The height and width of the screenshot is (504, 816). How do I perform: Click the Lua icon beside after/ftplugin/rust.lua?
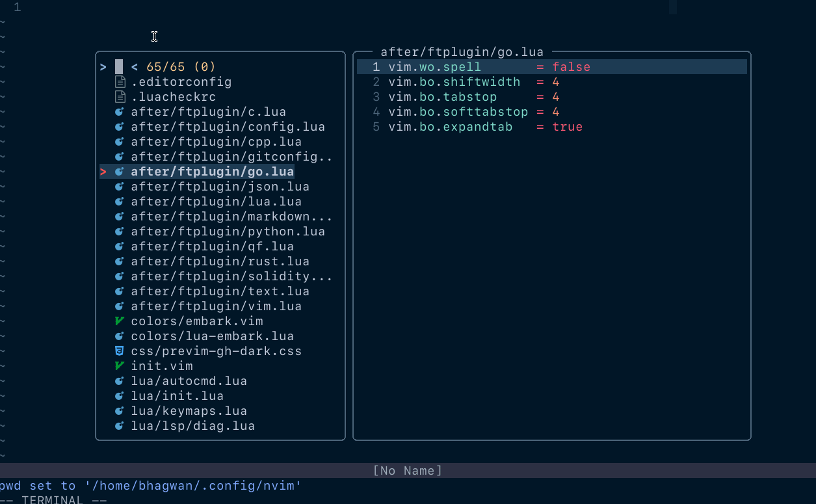120,261
